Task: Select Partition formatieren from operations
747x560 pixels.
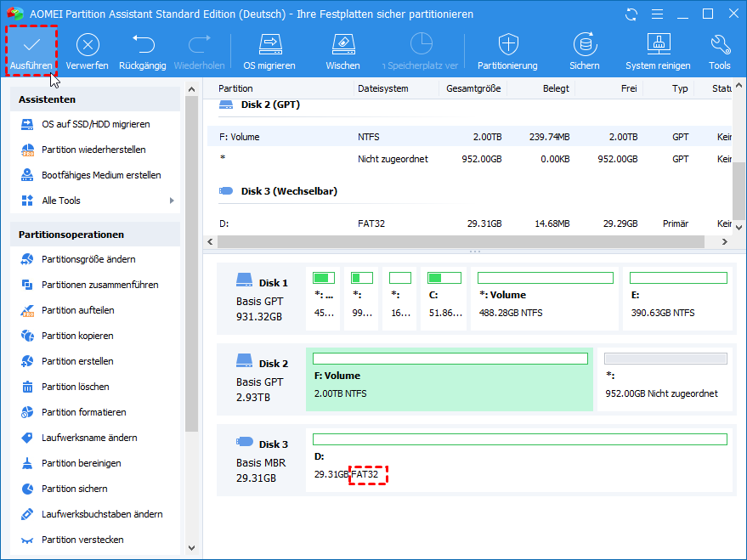Action: pos(83,412)
